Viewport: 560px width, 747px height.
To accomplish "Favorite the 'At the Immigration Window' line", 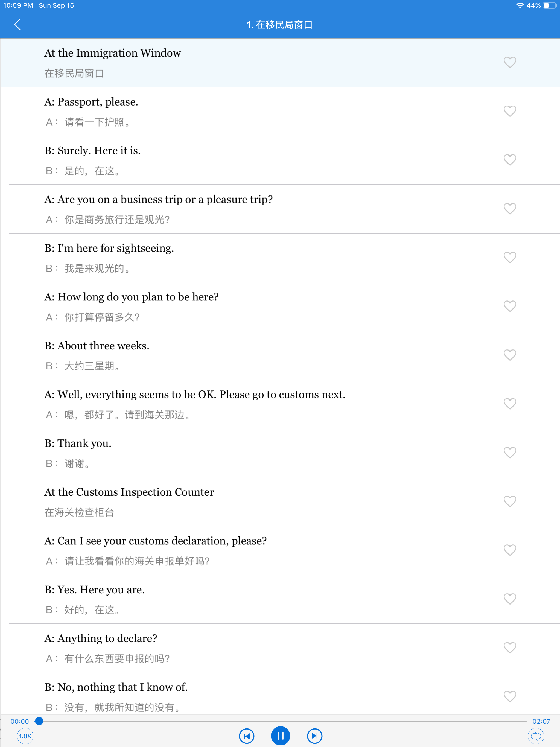I will [509, 62].
